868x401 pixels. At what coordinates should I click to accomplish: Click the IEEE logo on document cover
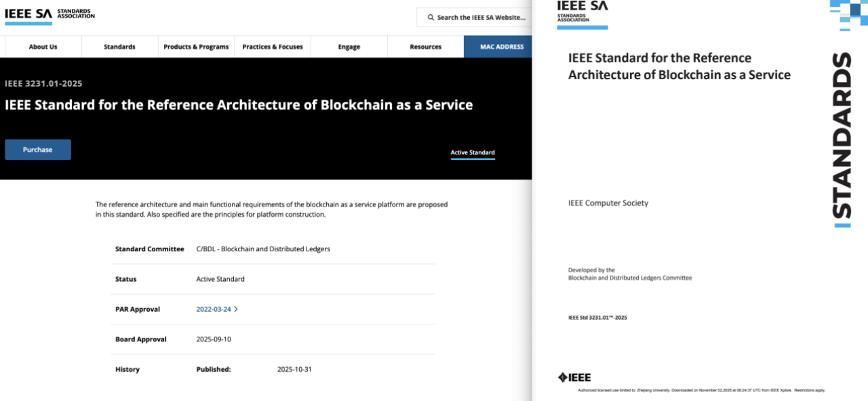[574, 377]
